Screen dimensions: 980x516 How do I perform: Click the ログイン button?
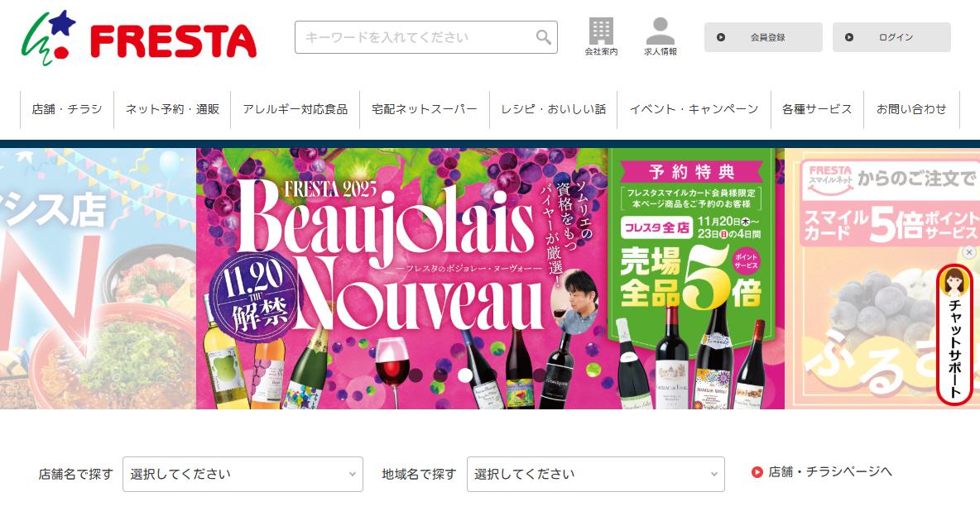pyautogui.click(x=891, y=37)
